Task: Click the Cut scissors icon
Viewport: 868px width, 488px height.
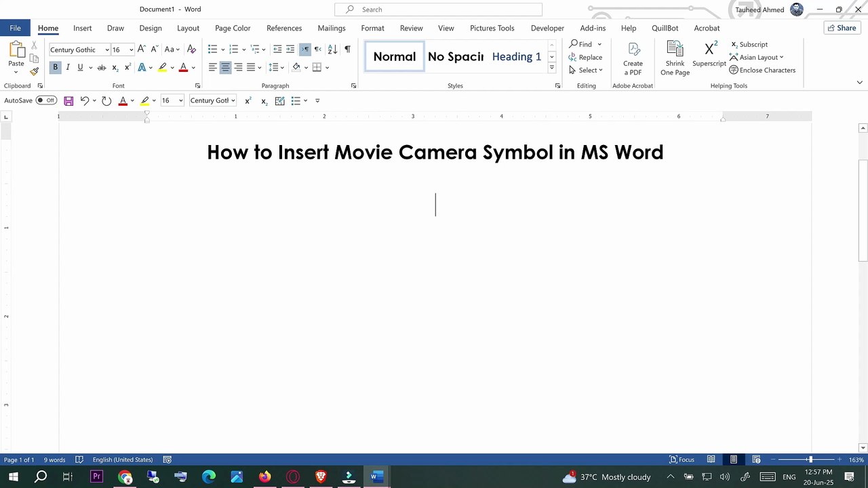Action: coord(34,45)
